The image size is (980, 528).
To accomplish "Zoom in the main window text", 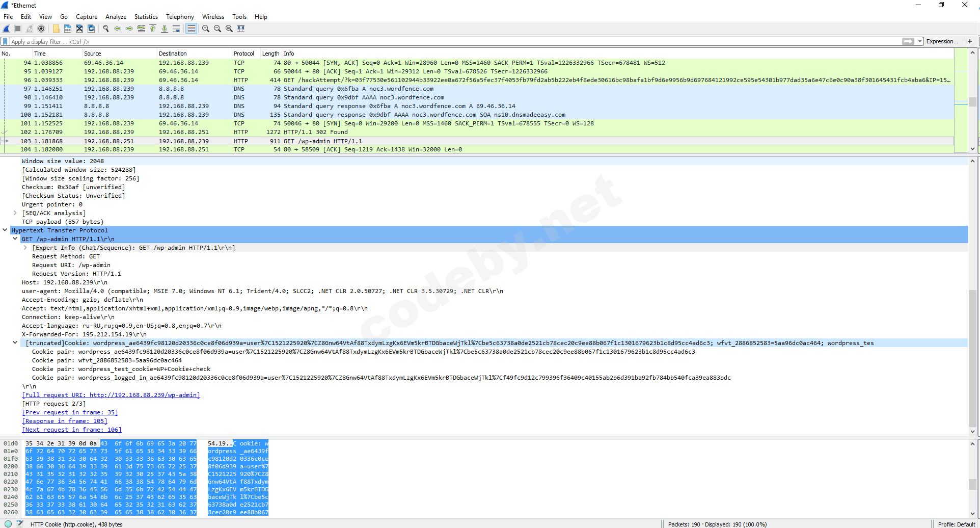I will click(x=206, y=29).
